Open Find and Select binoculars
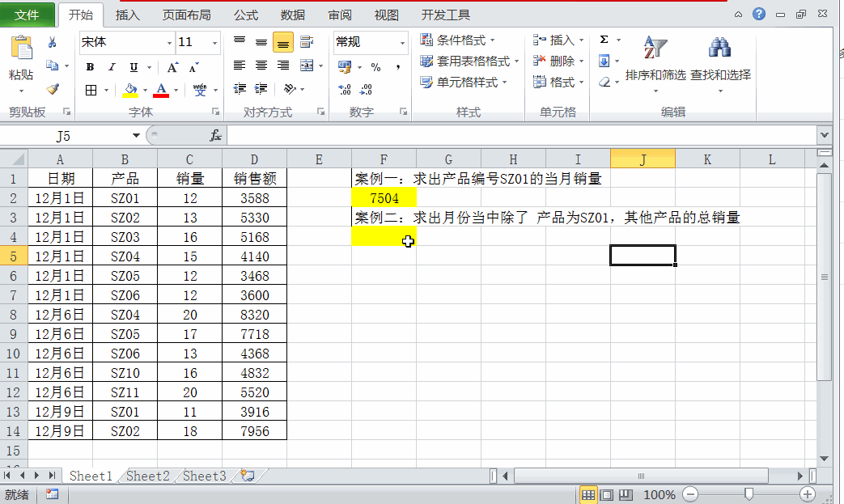Image resolution: width=844 pixels, height=504 pixels. 719,49
